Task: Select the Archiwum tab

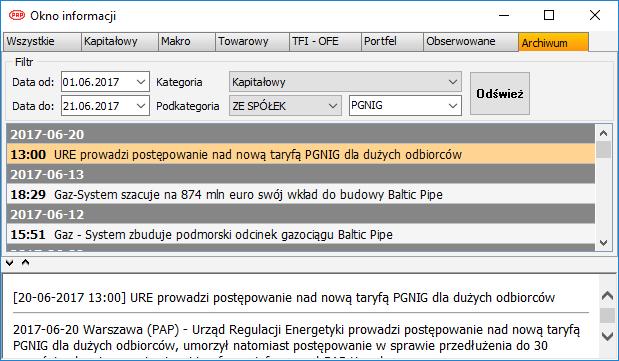Action: (553, 42)
